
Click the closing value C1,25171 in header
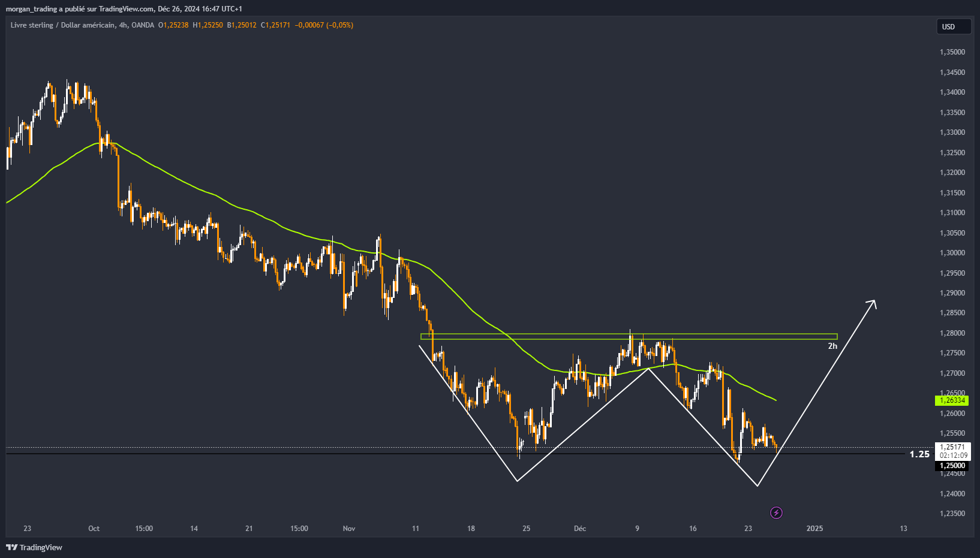click(x=275, y=25)
